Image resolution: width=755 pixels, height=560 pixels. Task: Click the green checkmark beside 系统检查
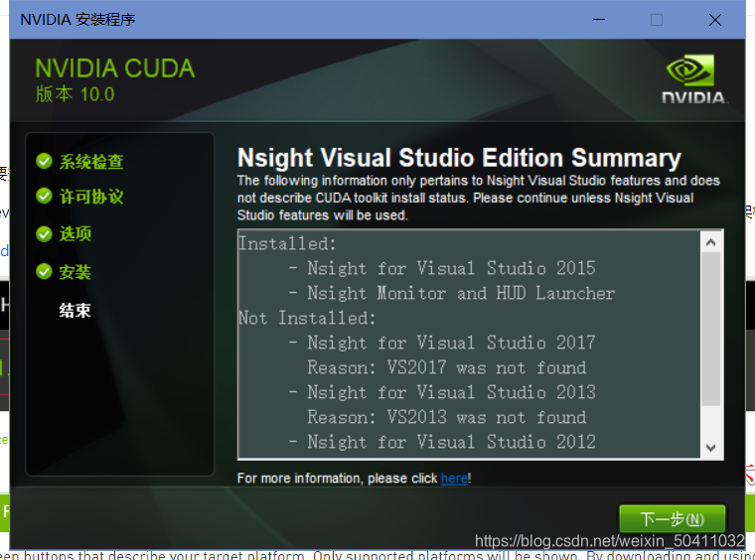click(x=44, y=161)
